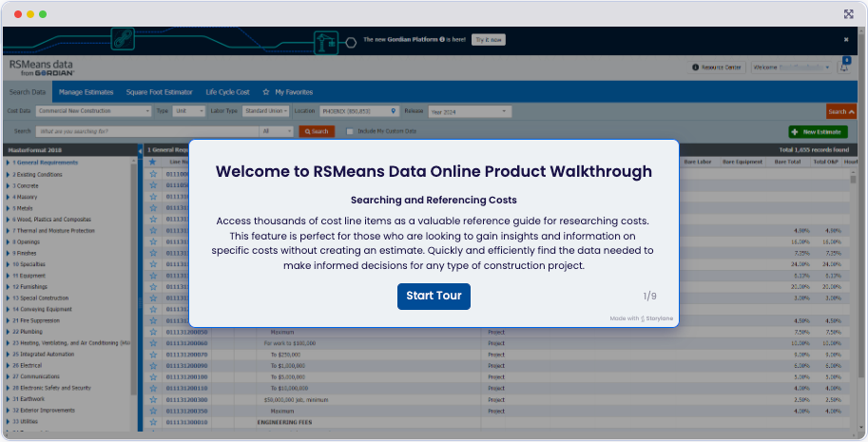Click Bare Total column header
This screenshot has height=442, width=868.
click(787, 163)
